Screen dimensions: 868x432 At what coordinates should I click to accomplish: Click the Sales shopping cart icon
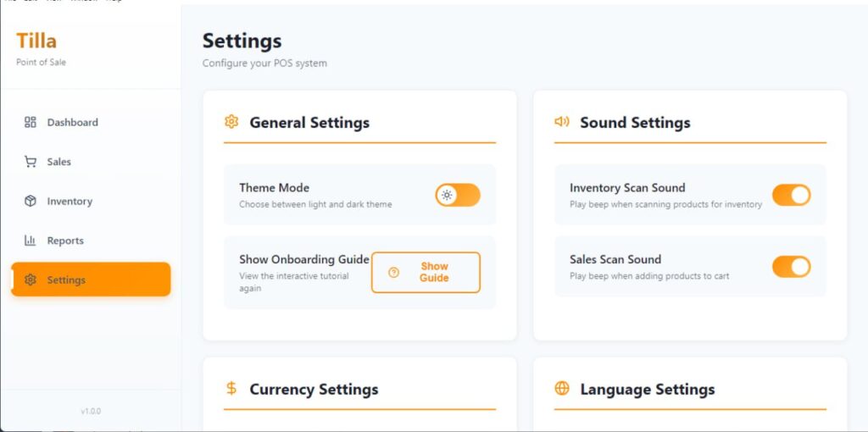tap(31, 162)
